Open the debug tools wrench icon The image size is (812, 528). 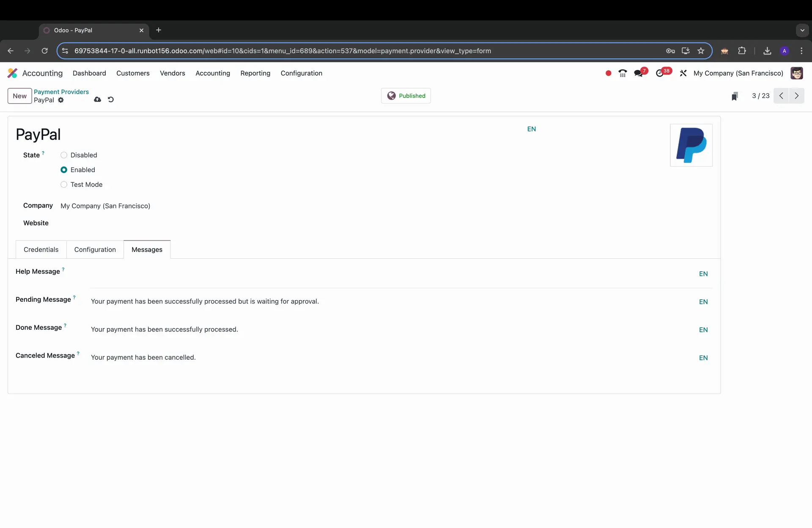click(683, 73)
